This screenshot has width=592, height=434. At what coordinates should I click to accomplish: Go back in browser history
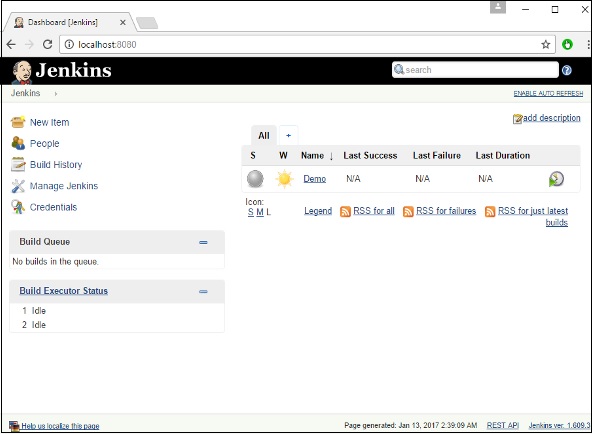[11, 45]
